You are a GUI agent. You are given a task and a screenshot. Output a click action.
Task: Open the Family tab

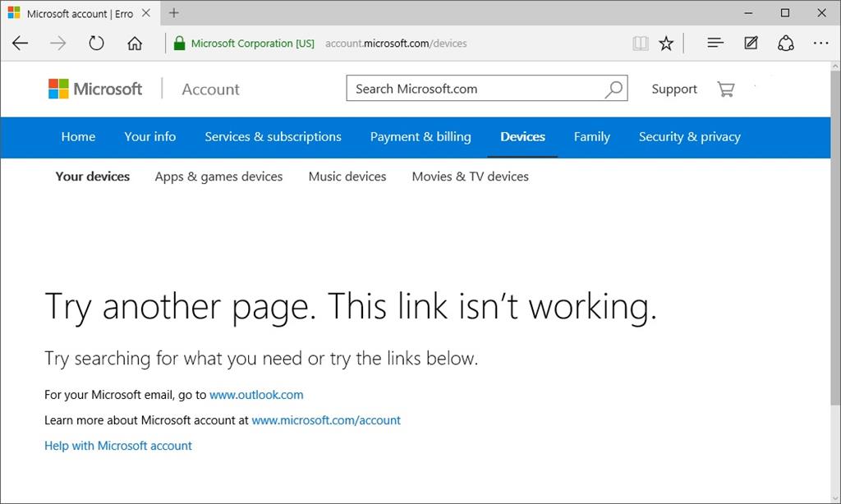pyautogui.click(x=592, y=137)
